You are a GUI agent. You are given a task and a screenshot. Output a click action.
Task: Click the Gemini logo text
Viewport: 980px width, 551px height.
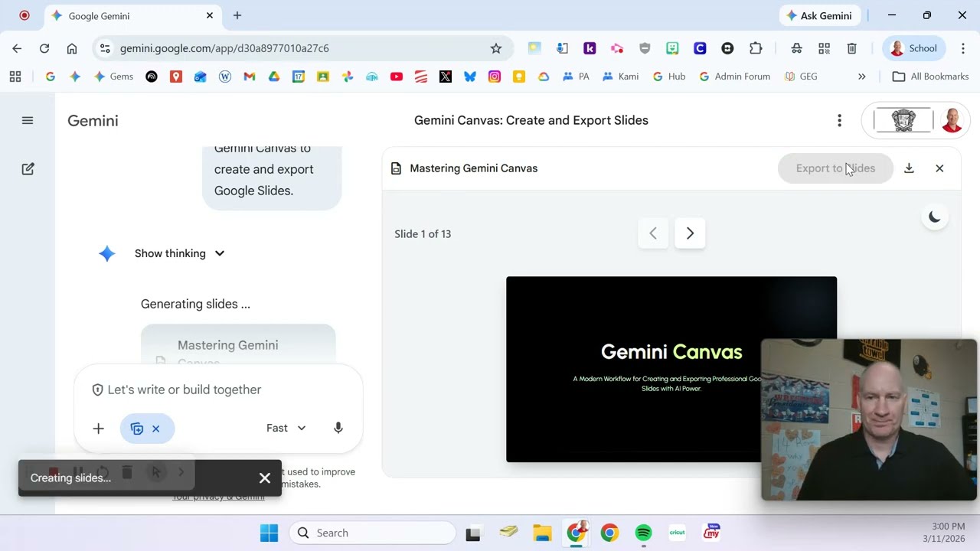tap(93, 120)
